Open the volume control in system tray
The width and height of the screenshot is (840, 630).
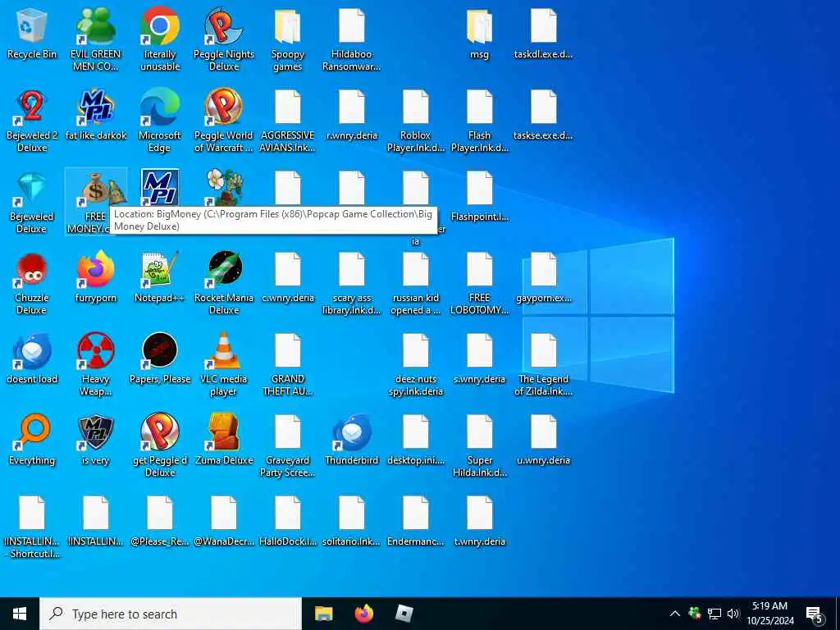coord(733,614)
